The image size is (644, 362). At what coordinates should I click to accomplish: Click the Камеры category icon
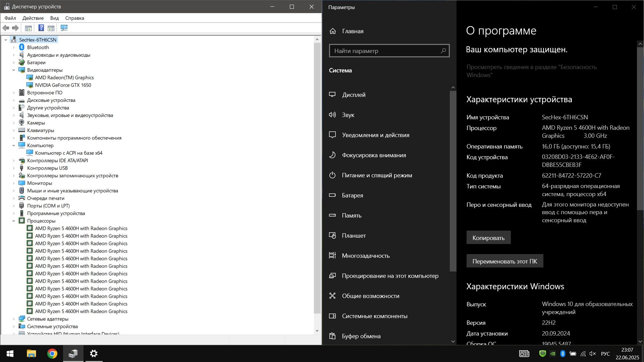(22, 123)
